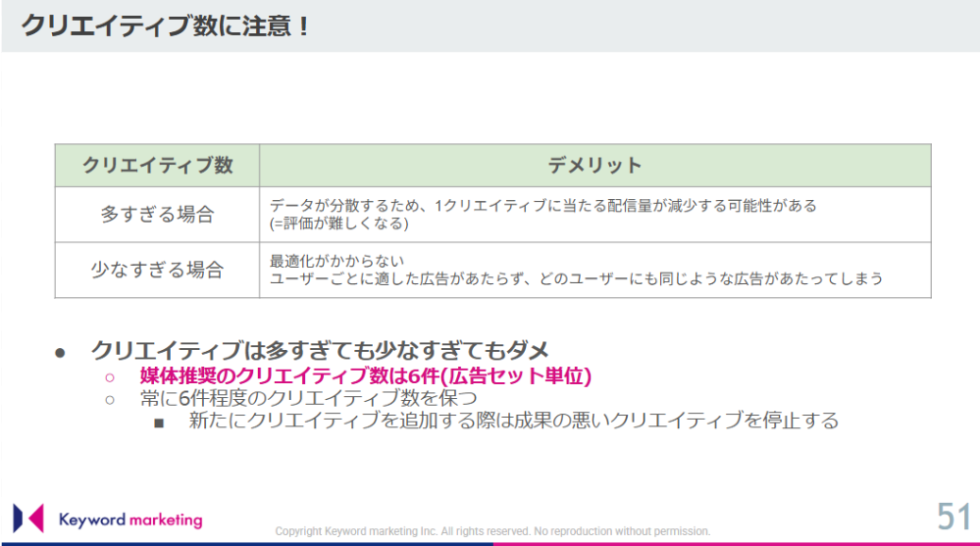Click the text 最適化がかからない
980x546 pixels.
coord(336,261)
